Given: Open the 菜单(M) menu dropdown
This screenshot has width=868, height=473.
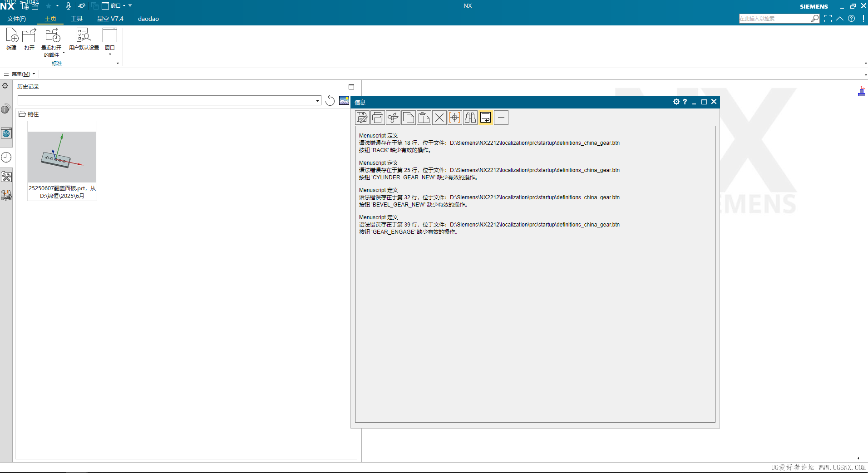Looking at the screenshot, I should [20, 74].
